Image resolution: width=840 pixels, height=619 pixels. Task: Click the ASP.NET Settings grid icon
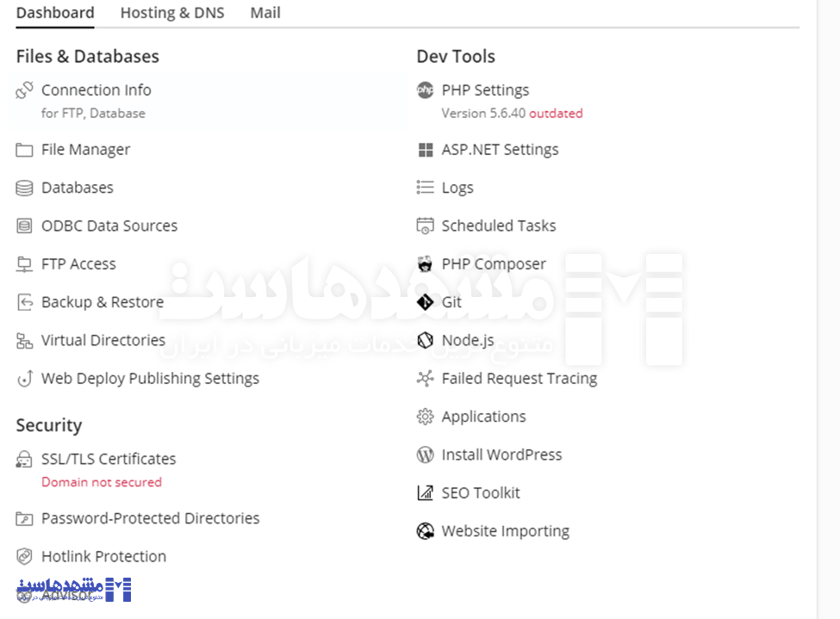point(425,150)
